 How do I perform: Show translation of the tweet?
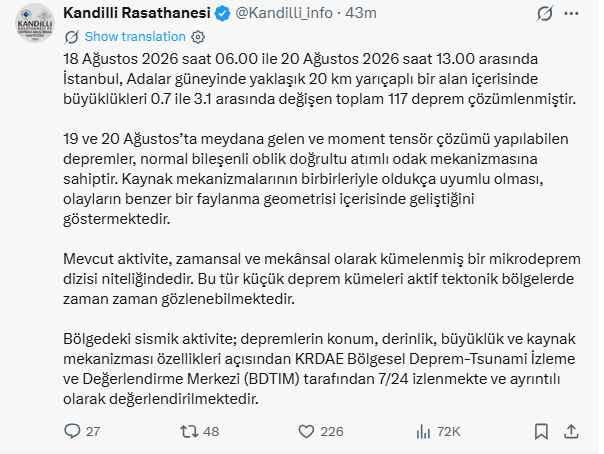coord(135,37)
